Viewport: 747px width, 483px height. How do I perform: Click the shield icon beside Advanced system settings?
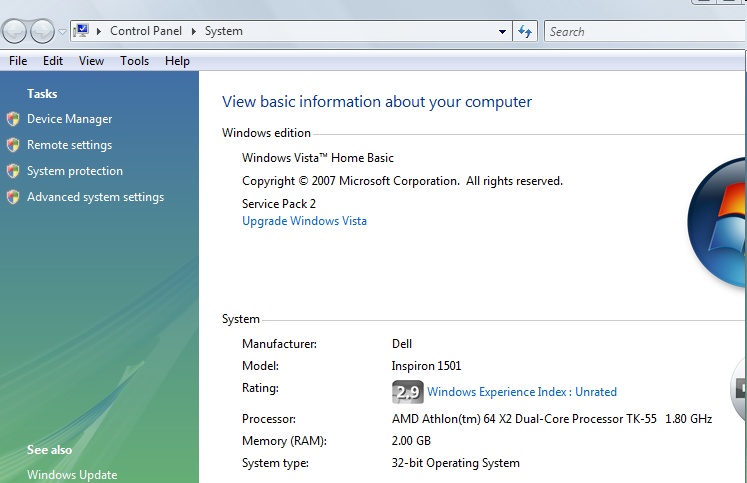click(x=13, y=197)
